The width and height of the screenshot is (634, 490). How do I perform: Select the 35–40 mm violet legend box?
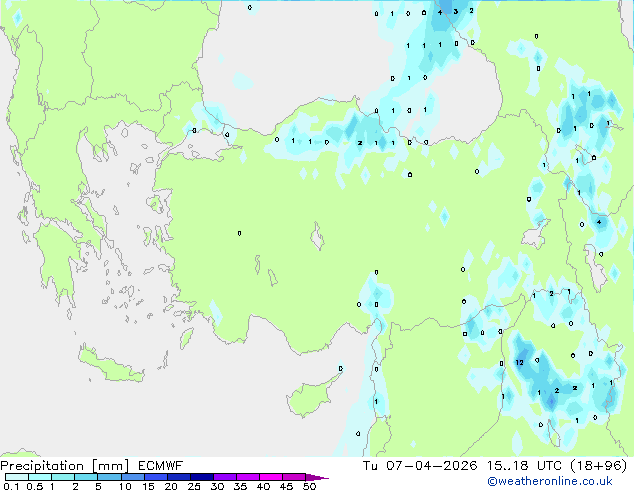pos(247,477)
